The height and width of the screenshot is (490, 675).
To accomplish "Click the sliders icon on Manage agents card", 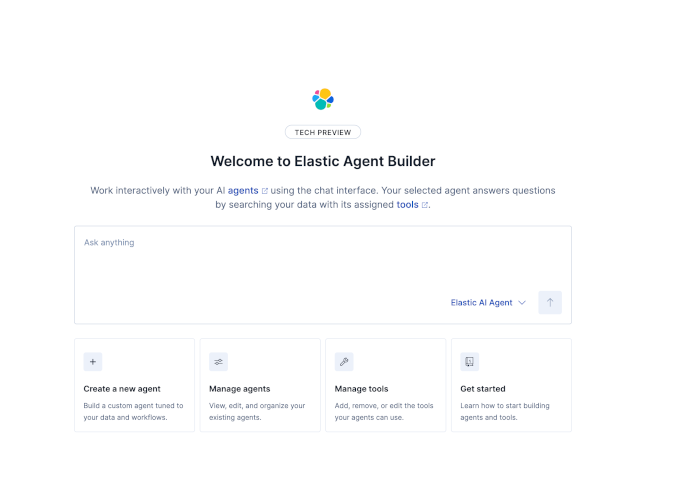I will (x=219, y=362).
